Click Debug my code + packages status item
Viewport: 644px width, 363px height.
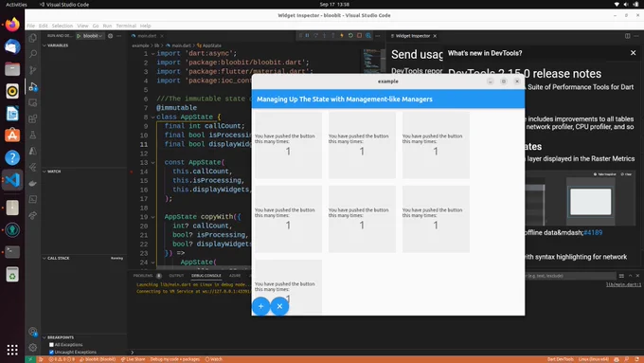[174, 359]
